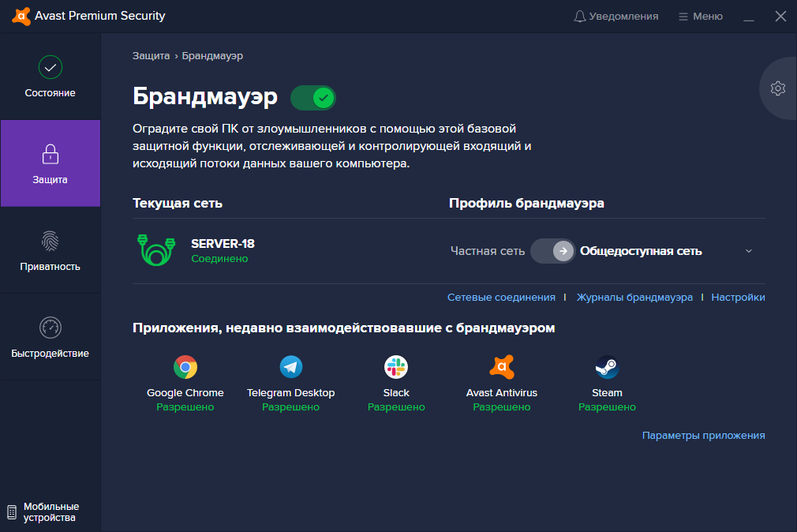Viewport: 797px width, 532px height.
Task: Click the Брандмауэр breadcrumb item
Action: click(x=212, y=56)
